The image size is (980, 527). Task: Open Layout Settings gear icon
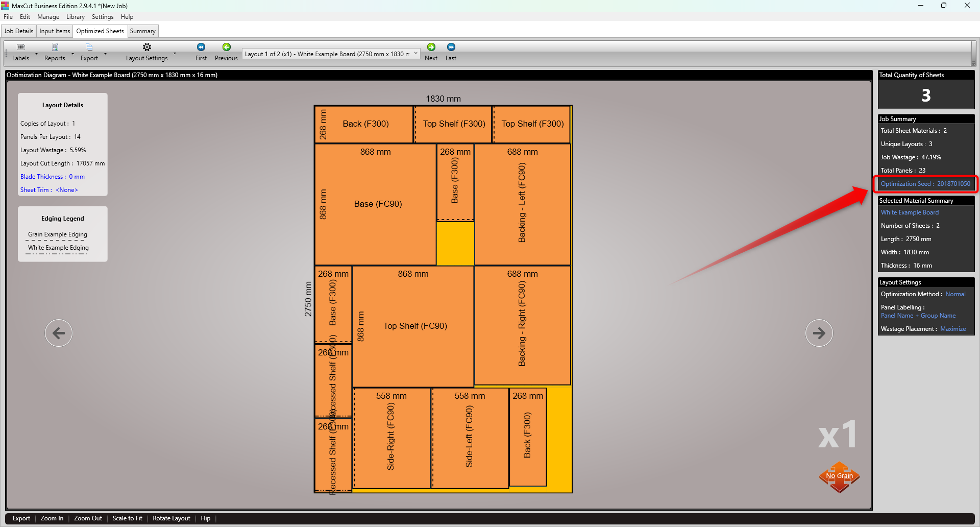pos(147,47)
